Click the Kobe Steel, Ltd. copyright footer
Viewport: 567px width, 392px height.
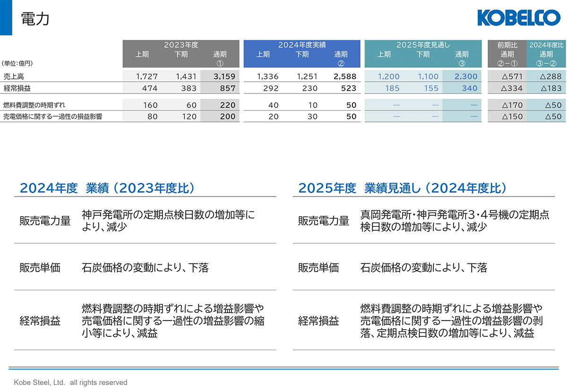[x=70, y=382]
